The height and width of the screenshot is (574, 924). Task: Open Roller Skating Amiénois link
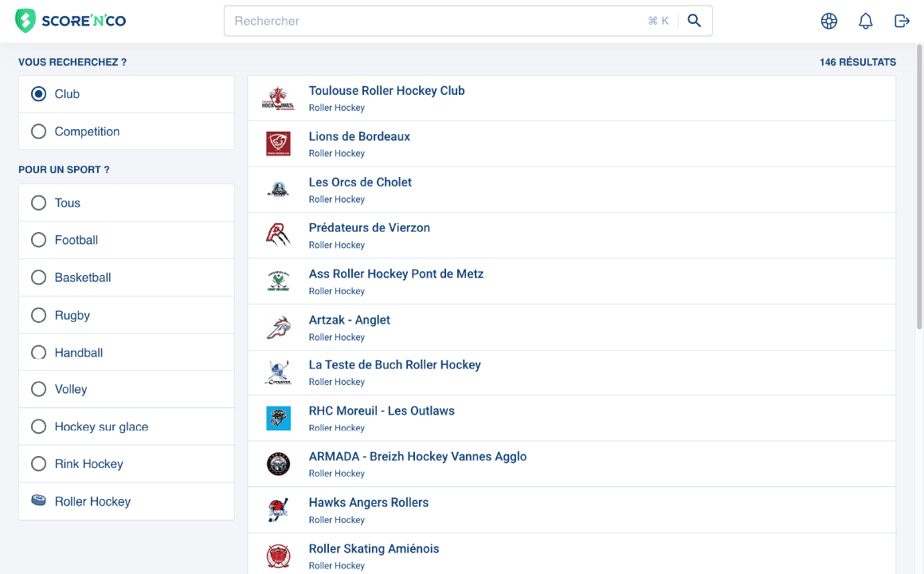pos(374,548)
